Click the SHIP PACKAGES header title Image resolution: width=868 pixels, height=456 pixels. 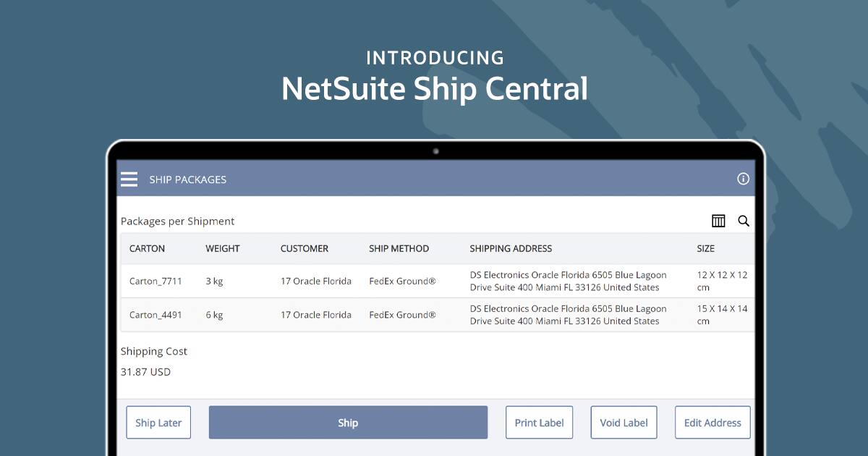point(188,180)
